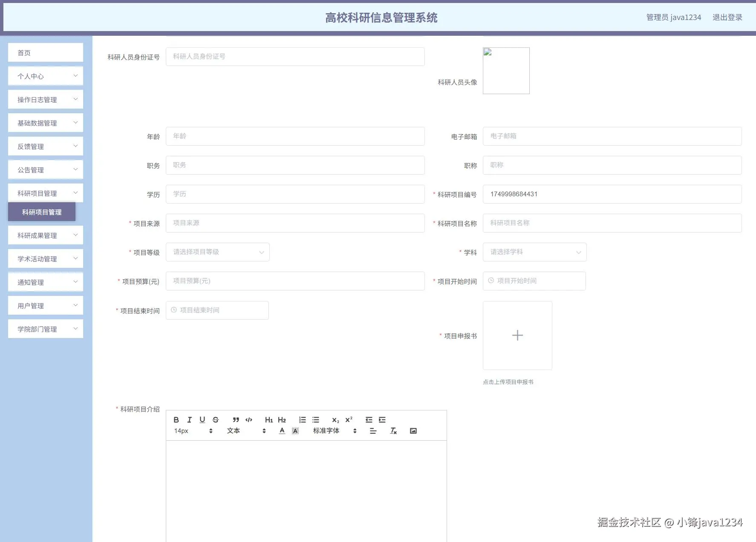This screenshot has height=542, width=756.
Task: Focus the 职务 input field
Action: coord(295,165)
